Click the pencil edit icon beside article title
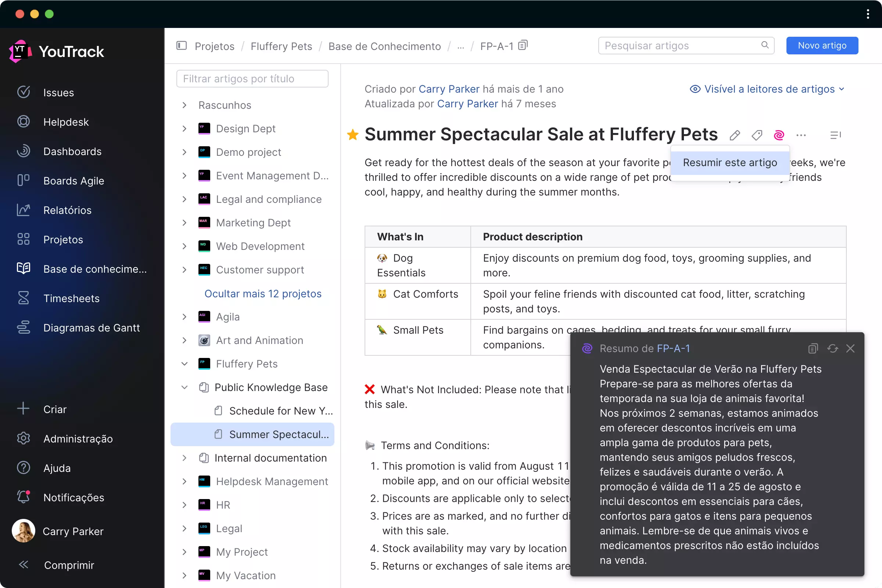This screenshot has width=882, height=588. [735, 135]
